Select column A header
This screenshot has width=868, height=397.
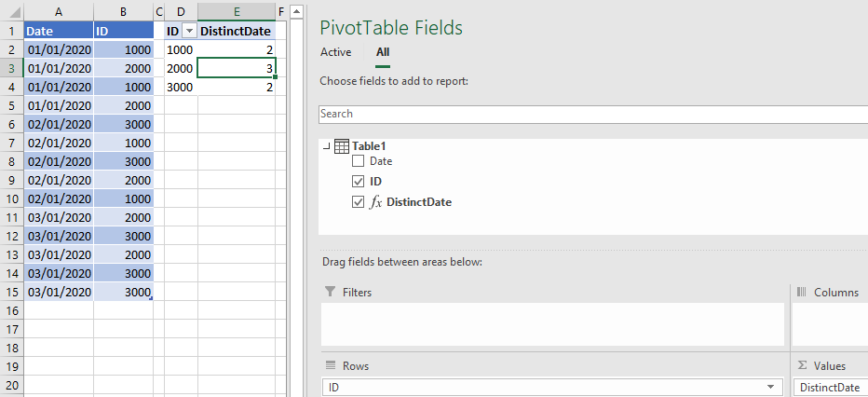coord(59,11)
